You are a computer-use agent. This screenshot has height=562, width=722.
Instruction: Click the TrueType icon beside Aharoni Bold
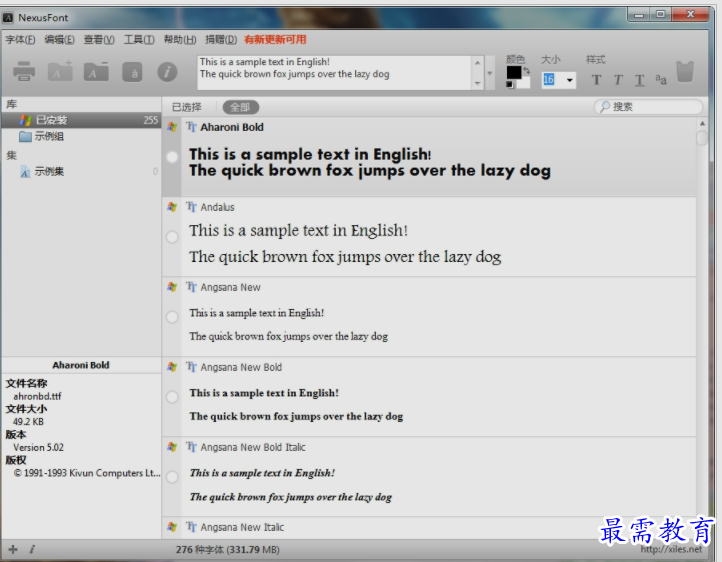point(192,127)
